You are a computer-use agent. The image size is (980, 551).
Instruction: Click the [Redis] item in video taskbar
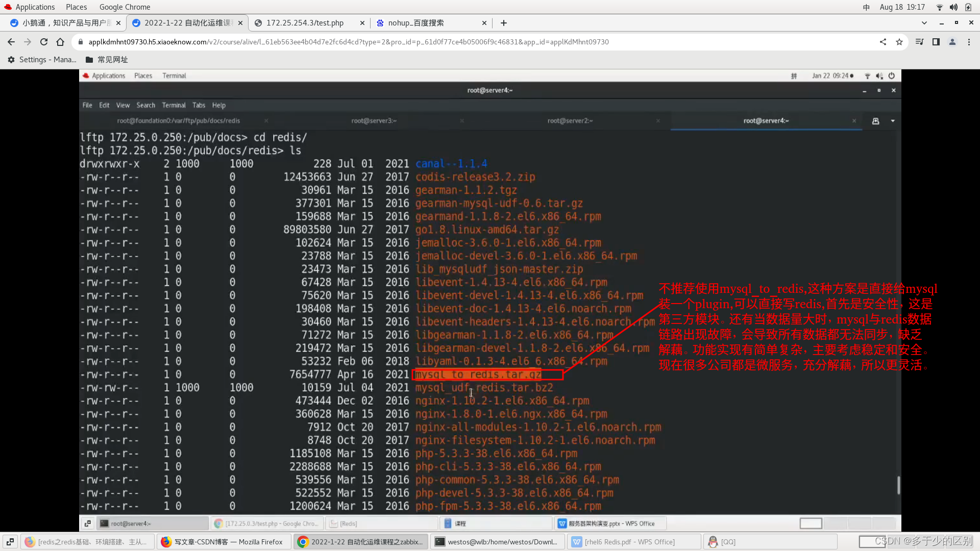coord(382,523)
